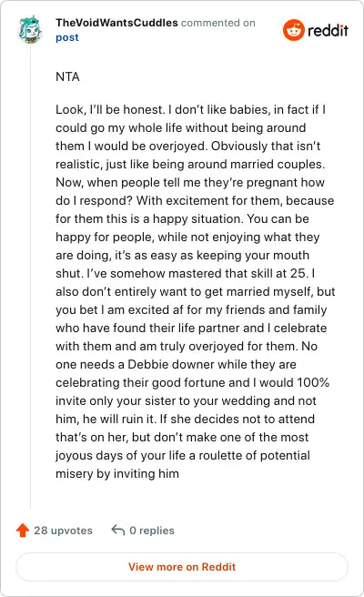The width and height of the screenshot is (364, 597).
Task: Click the reply arrow icon
Action: (x=118, y=530)
